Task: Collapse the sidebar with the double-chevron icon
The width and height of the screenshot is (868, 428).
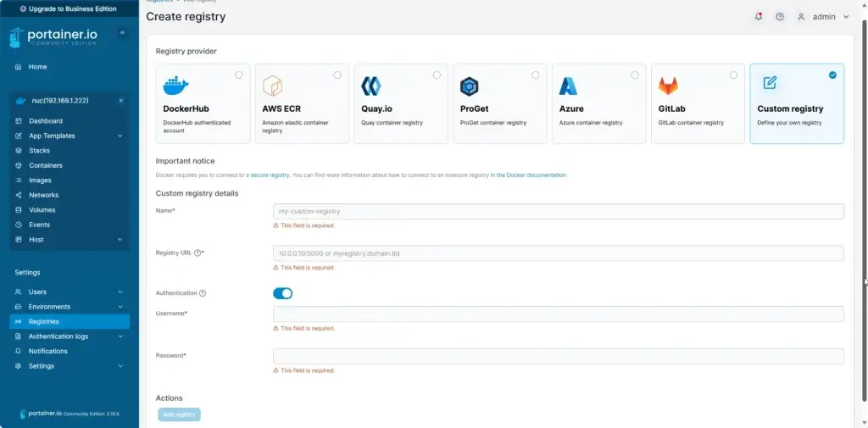Action: (x=122, y=33)
